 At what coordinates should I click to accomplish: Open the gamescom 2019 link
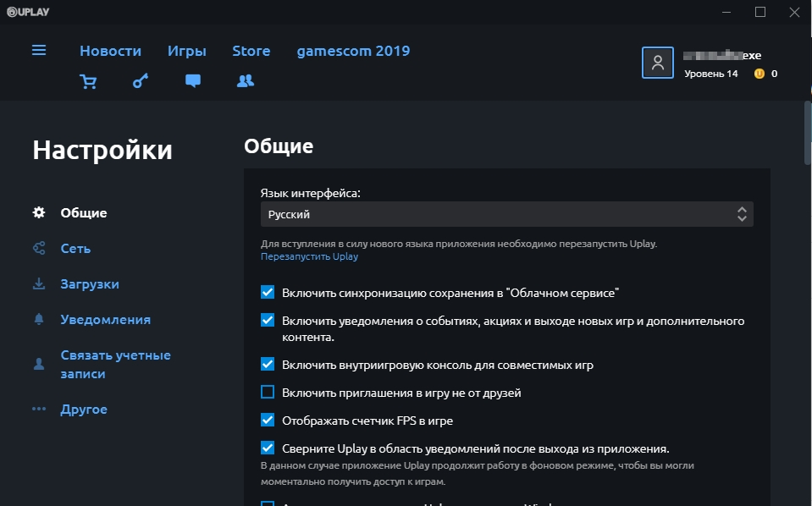tap(353, 51)
